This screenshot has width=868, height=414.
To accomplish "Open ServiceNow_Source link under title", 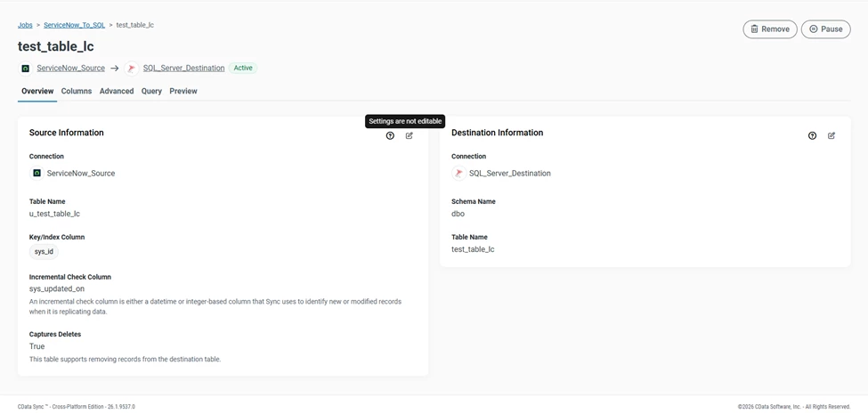I will (x=71, y=68).
